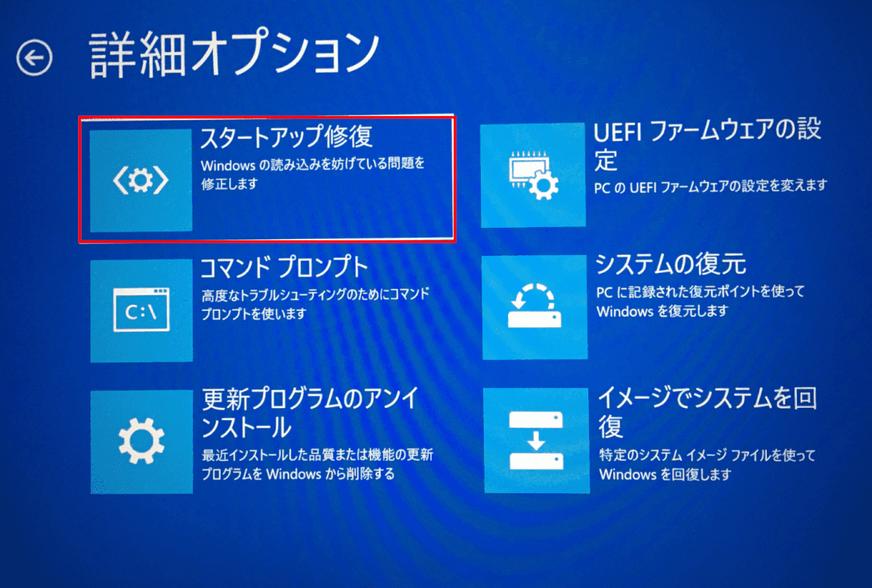Click description '高度なトラブルシューティングのためにコマンド プロンプトを使います'
Screen dimensions: 872x588
315,304
